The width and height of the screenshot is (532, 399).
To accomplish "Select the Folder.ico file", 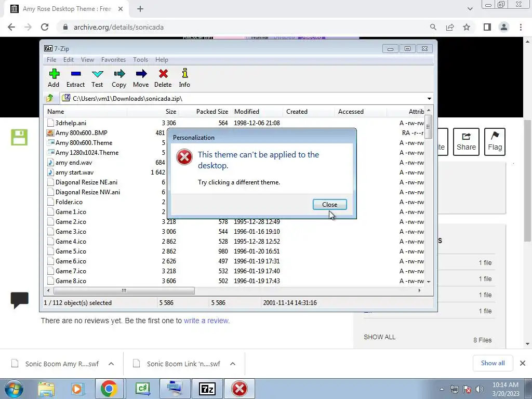I will 69,202.
